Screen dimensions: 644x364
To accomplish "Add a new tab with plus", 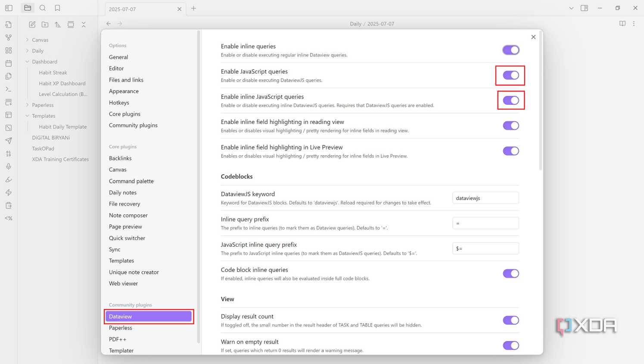I will 193,8.
